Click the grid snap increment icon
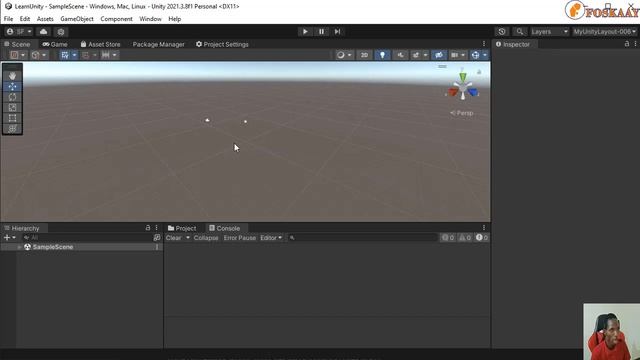 [105, 55]
